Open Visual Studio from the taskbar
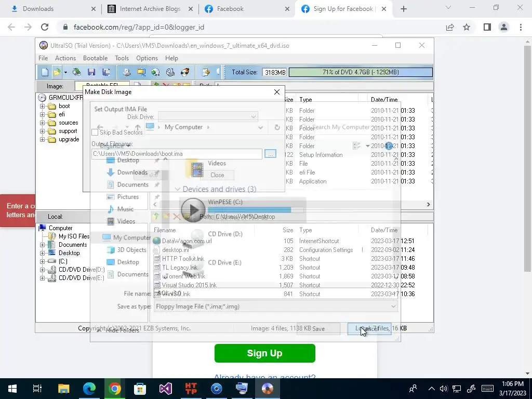Screen dimensions: 532x399 point(166,389)
